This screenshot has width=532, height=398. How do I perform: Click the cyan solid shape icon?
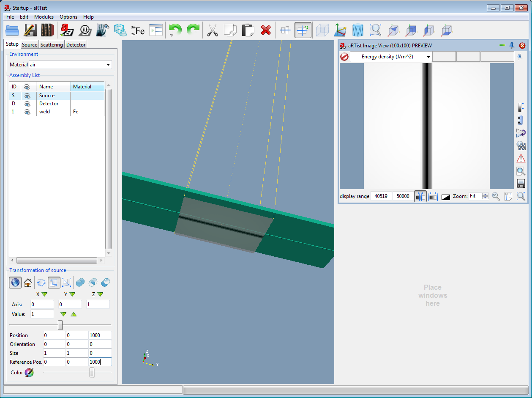(120, 30)
